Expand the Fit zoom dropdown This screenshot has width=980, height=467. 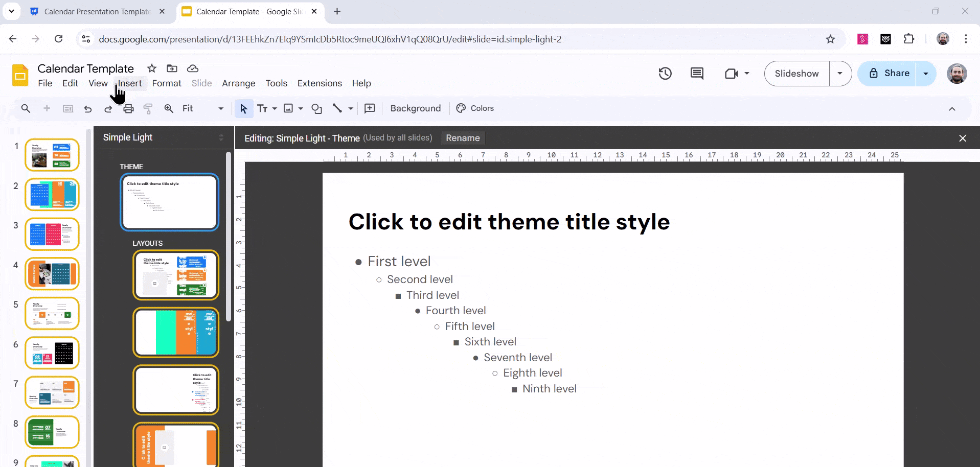click(x=220, y=108)
